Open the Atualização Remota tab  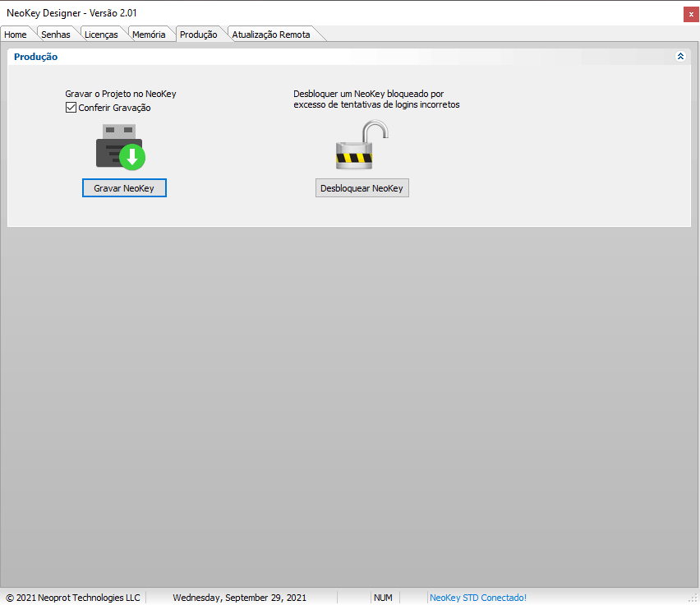tap(271, 35)
